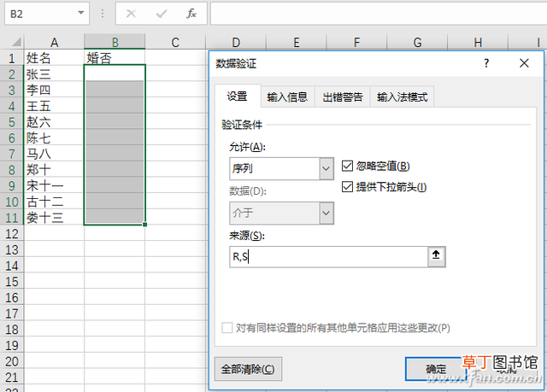Switch to the 输入法模式 tab
Screen dimensions: 547x392
(403, 97)
